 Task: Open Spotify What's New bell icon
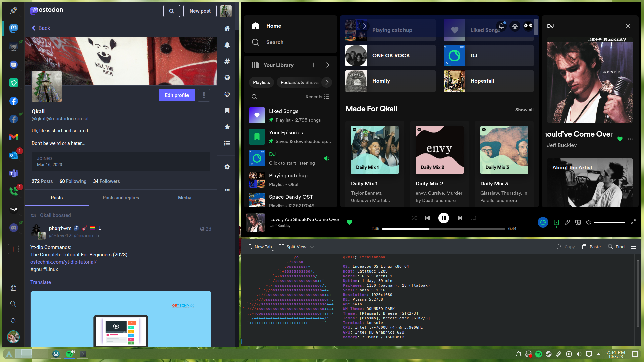tap(501, 26)
